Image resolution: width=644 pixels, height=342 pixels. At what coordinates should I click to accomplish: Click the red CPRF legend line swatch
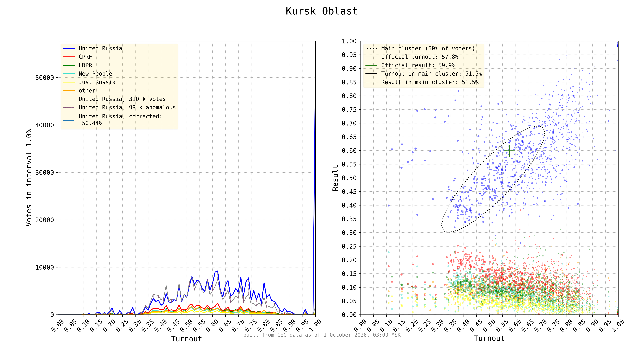click(69, 57)
